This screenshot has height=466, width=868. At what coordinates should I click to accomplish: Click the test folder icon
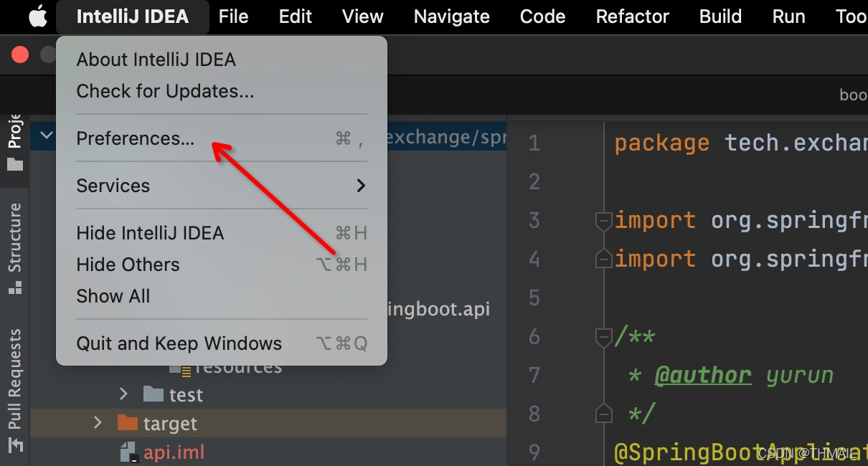[154, 394]
